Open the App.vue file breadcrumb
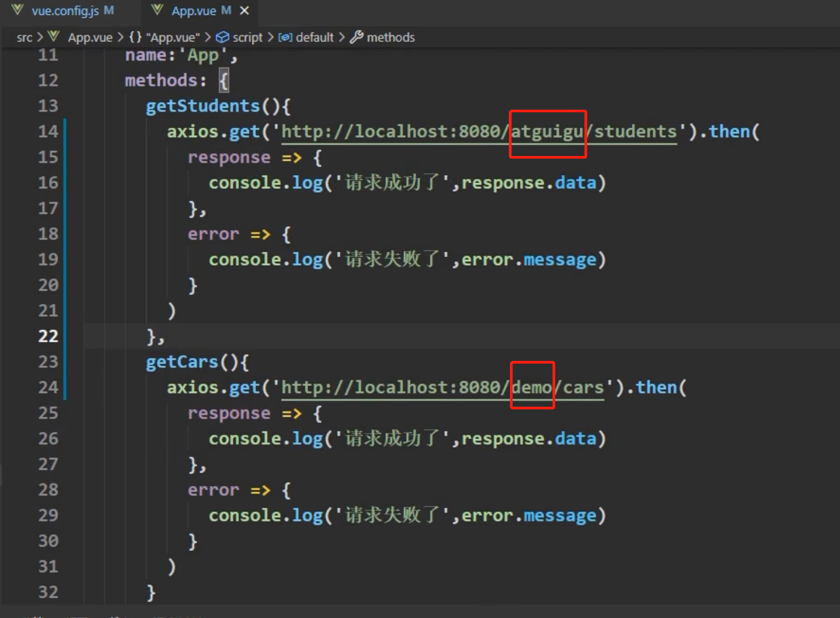Screen dimensions: 840x618 (90, 37)
